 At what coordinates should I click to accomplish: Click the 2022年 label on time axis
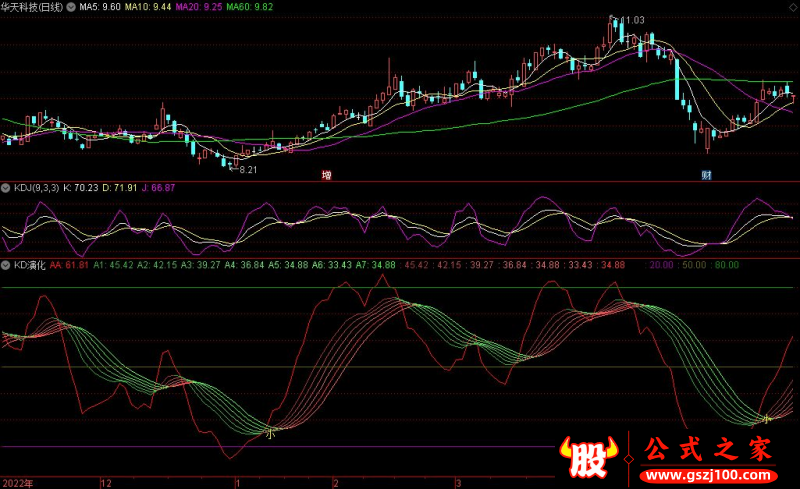[x=16, y=482]
